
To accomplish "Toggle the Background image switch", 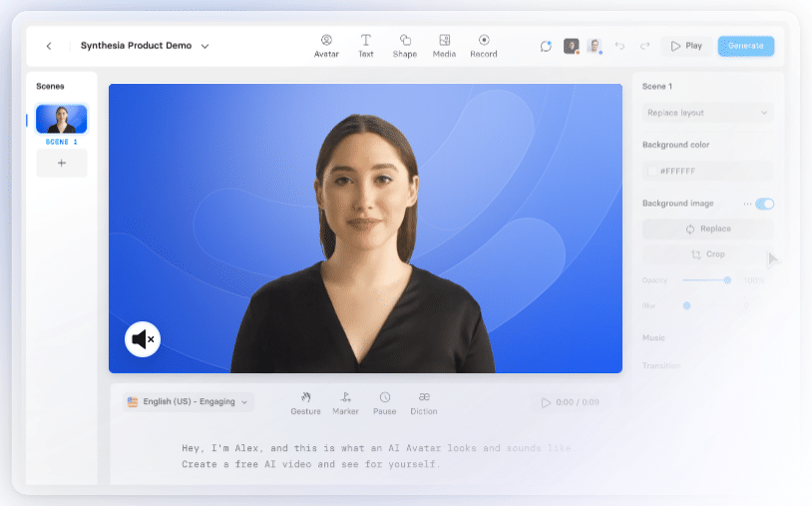I will click(x=764, y=204).
